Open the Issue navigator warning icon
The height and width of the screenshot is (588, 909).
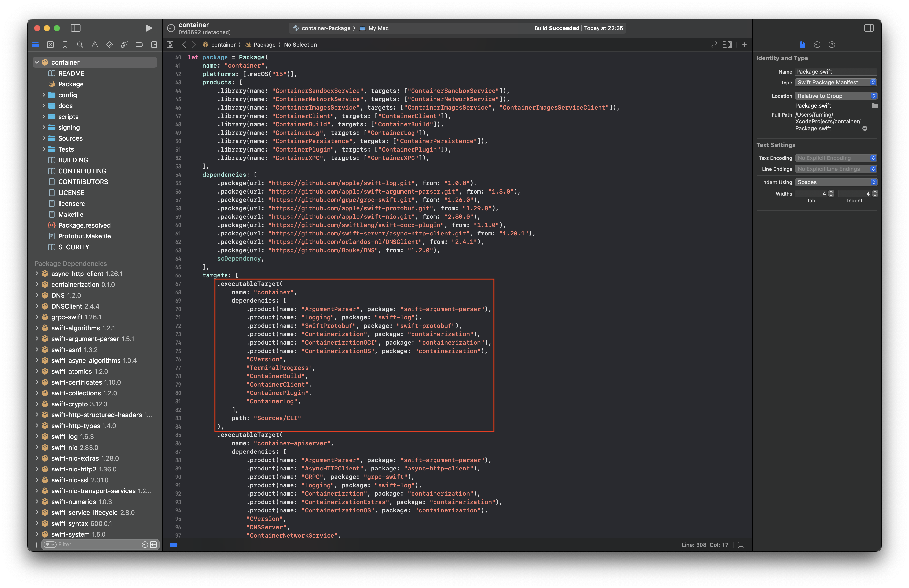(95, 45)
